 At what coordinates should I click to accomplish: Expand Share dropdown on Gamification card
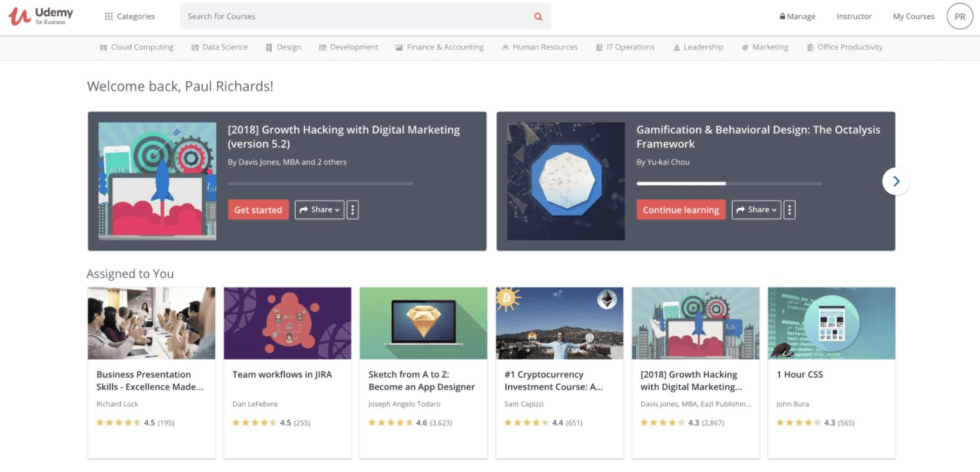click(756, 210)
